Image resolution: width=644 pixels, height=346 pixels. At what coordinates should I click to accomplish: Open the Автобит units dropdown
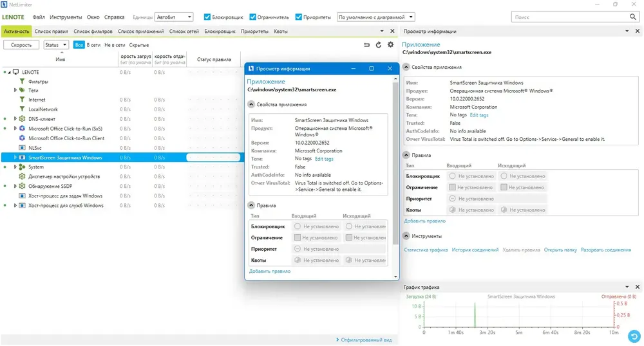(174, 17)
